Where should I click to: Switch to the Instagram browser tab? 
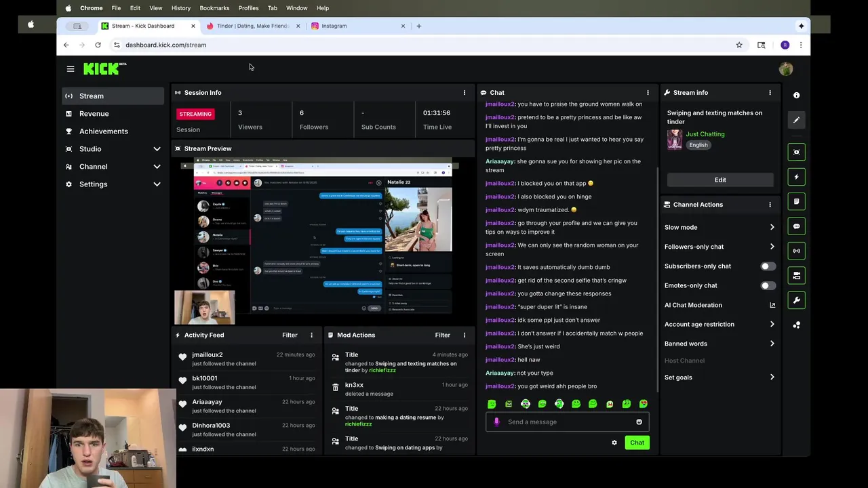coord(357,26)
